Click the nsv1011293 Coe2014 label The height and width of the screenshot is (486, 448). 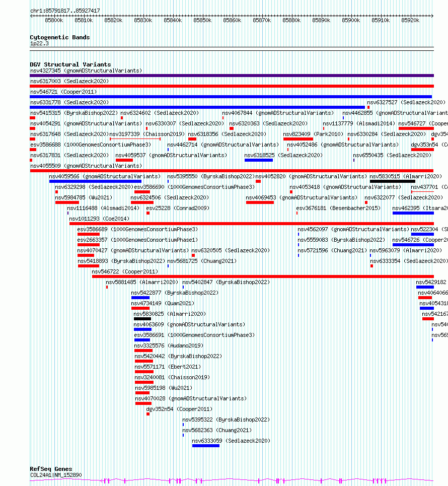(x=99, y=218)
